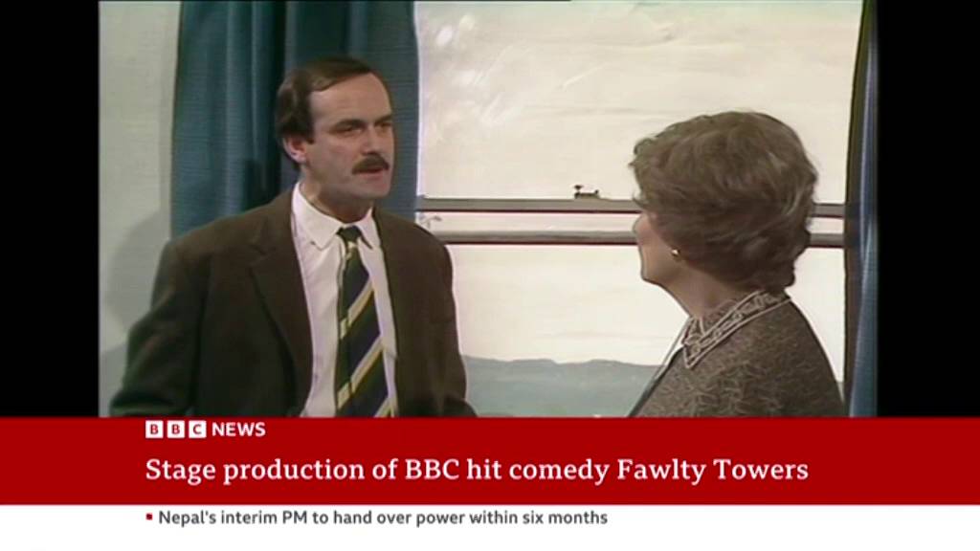The height and width of the screenshot is (551, 980).
Task: Click the NEWS word beside BBC blocks
Action: pyautogui.click(x=238, y=430)
